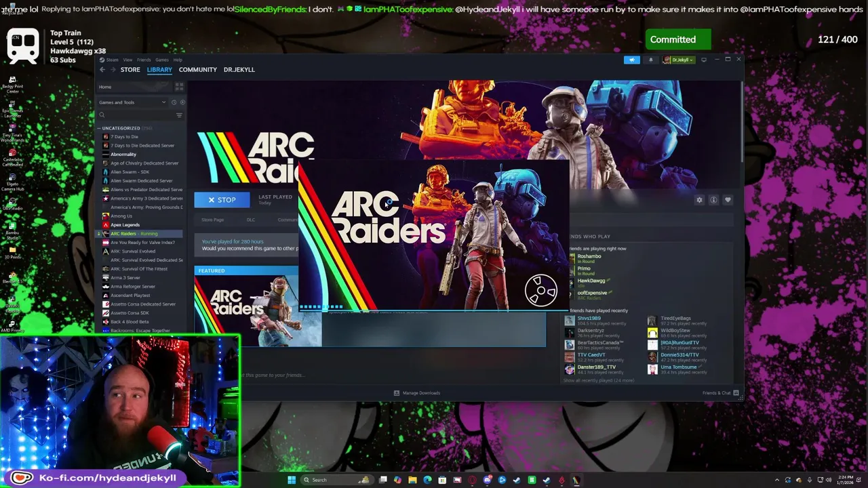Switch to grid collections view icon

point(179,87)
